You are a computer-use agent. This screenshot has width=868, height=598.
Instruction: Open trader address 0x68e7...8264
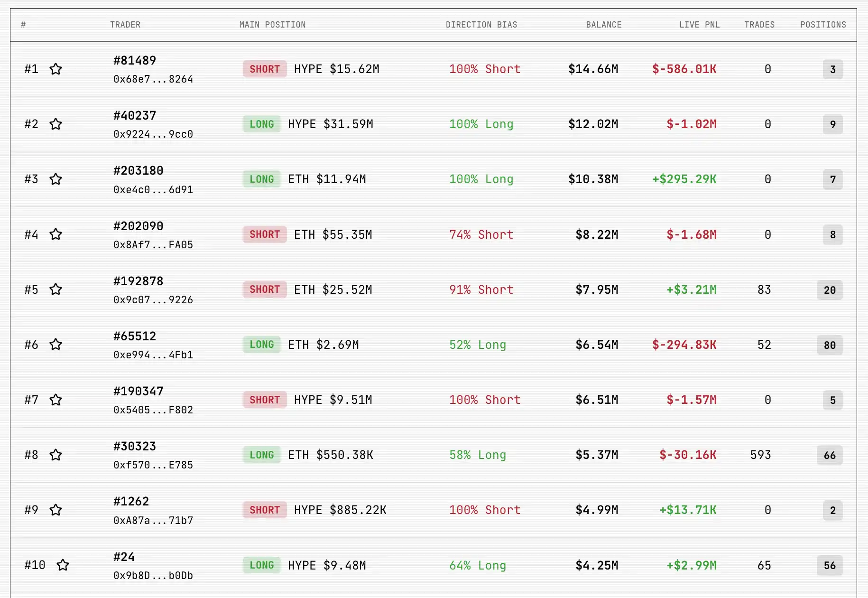pyautogui.click(x=153, y=79)
